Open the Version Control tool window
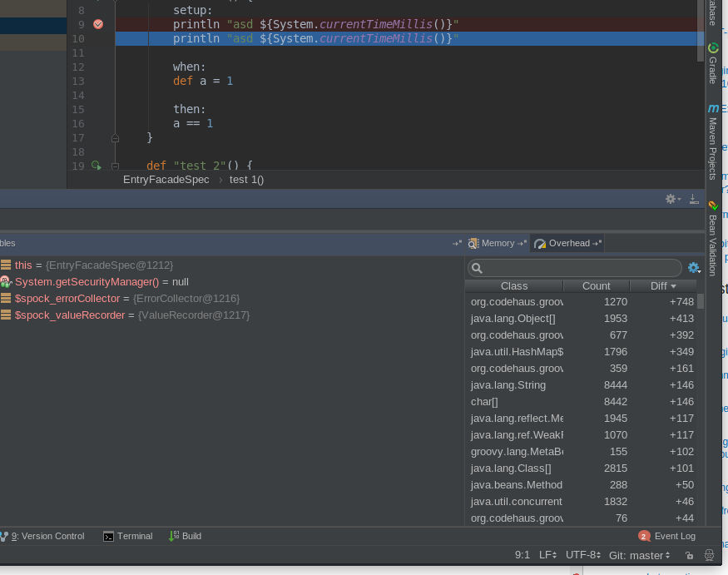The width and height of the screenshot is (728, 575). (42, 537)
